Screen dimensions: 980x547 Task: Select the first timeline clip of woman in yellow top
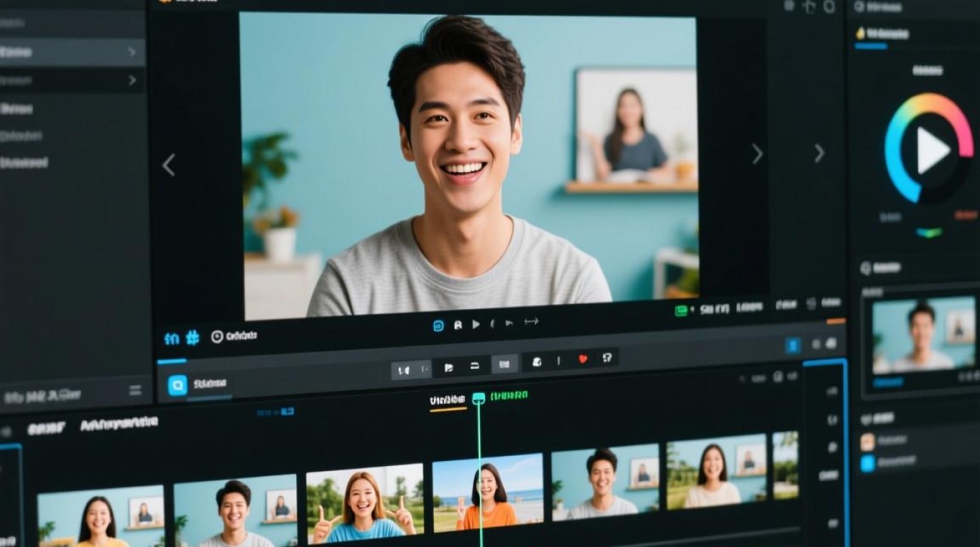pyautogui.click(x=101, y=516)
